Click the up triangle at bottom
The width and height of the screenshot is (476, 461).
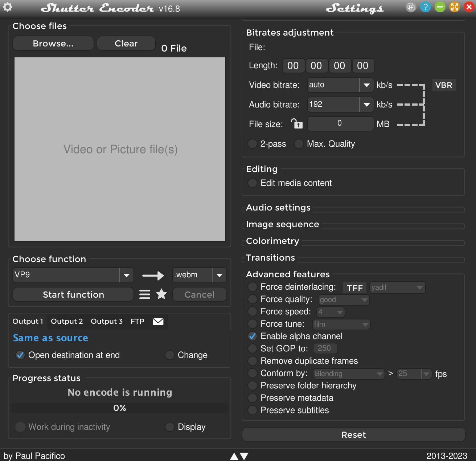tap(234, 456)
